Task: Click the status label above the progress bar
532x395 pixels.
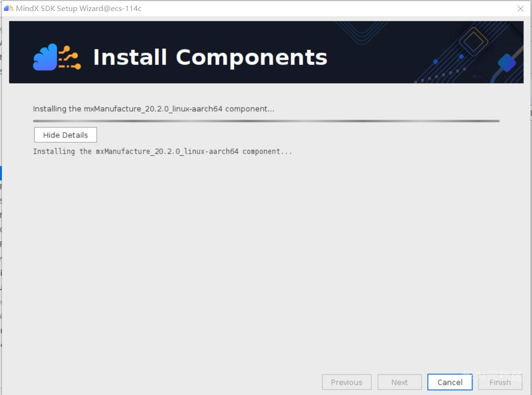Action: click(154, 109)
